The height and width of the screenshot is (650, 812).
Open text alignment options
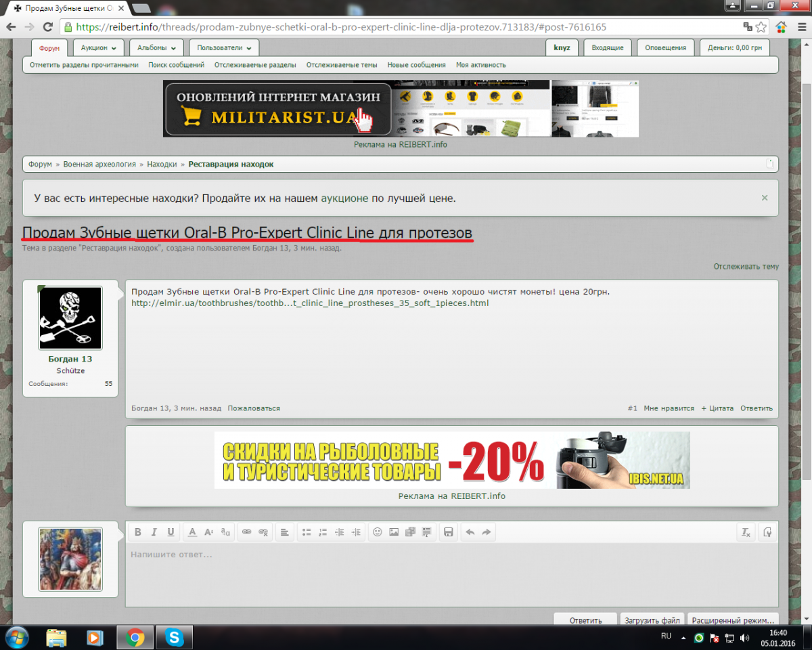click(284, 532)
